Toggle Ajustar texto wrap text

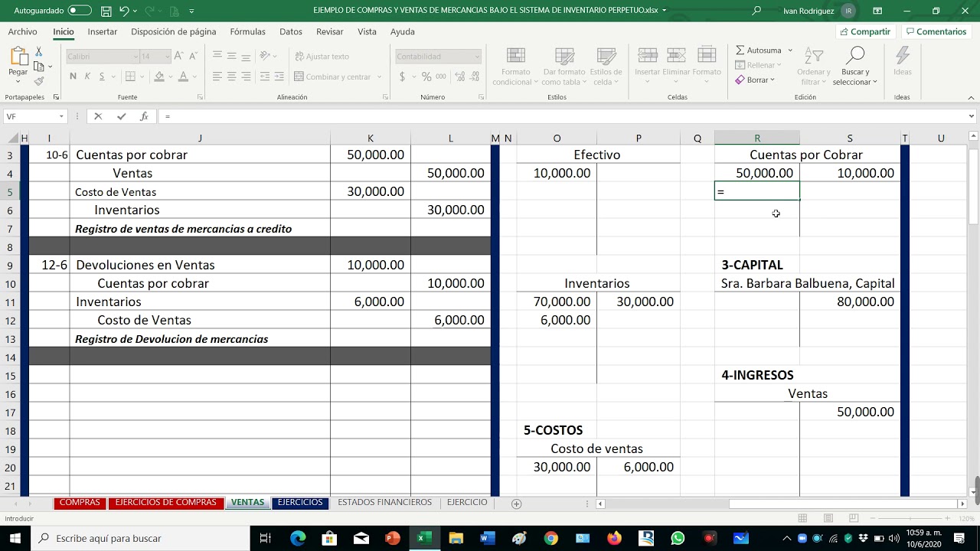[322, 56]
